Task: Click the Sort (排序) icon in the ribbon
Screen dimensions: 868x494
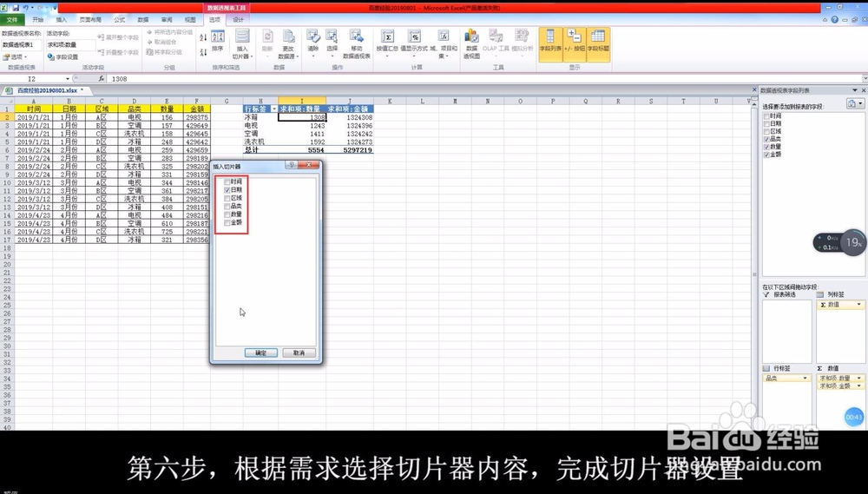Action: tap(218, 42)
